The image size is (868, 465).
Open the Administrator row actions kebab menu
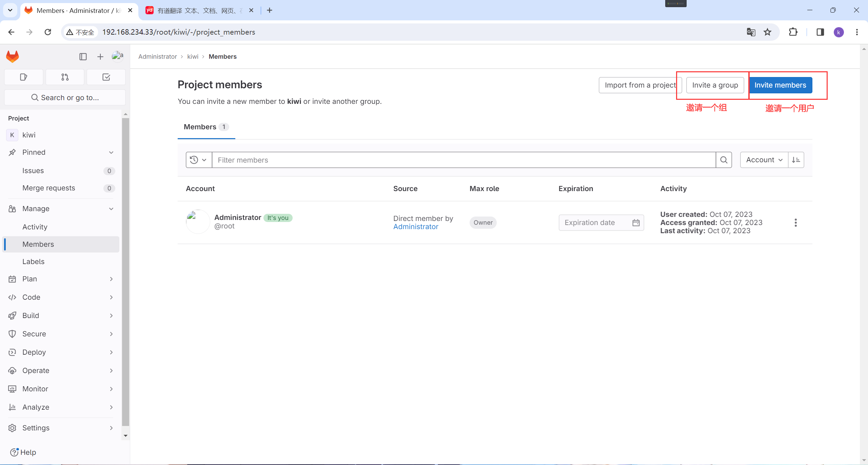[795, 223]
